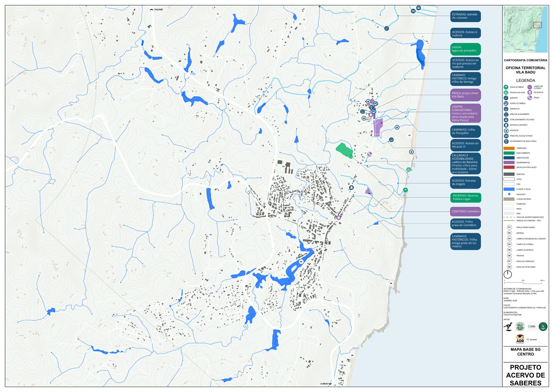
Task: Click the Campo de Futebol legend icon
Action: (x=530, y=87)
